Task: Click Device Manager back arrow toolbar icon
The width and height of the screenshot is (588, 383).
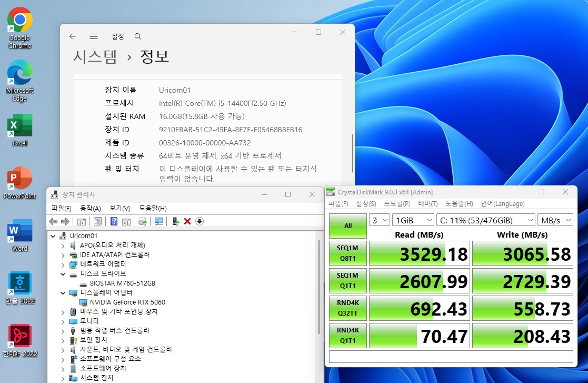Action: (x=53, y=221)
